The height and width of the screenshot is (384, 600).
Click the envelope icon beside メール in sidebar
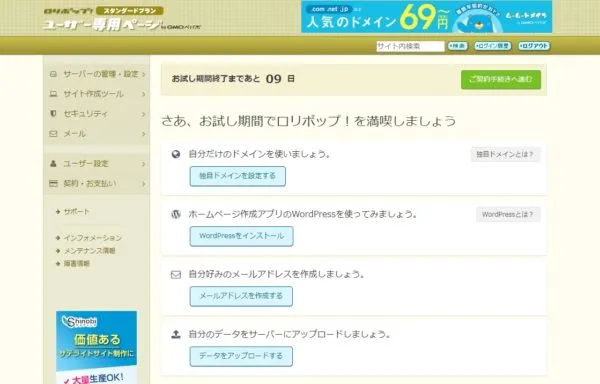click(54, 134)
